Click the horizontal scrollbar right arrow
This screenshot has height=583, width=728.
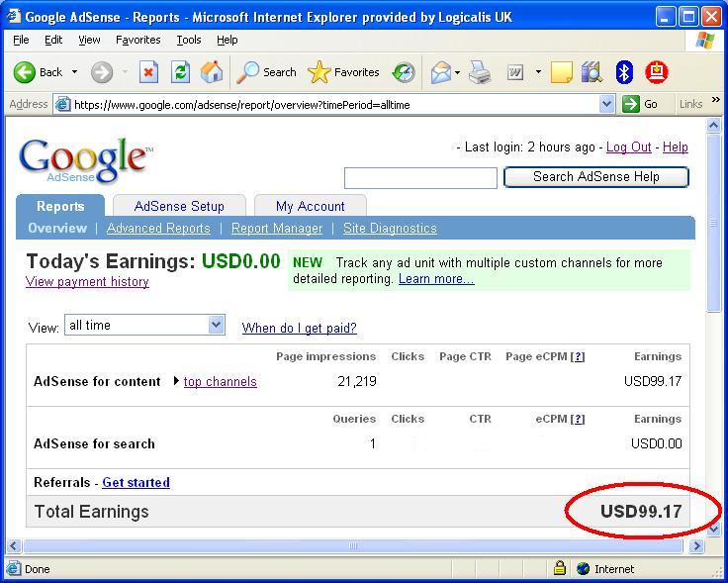pos(696,545)
